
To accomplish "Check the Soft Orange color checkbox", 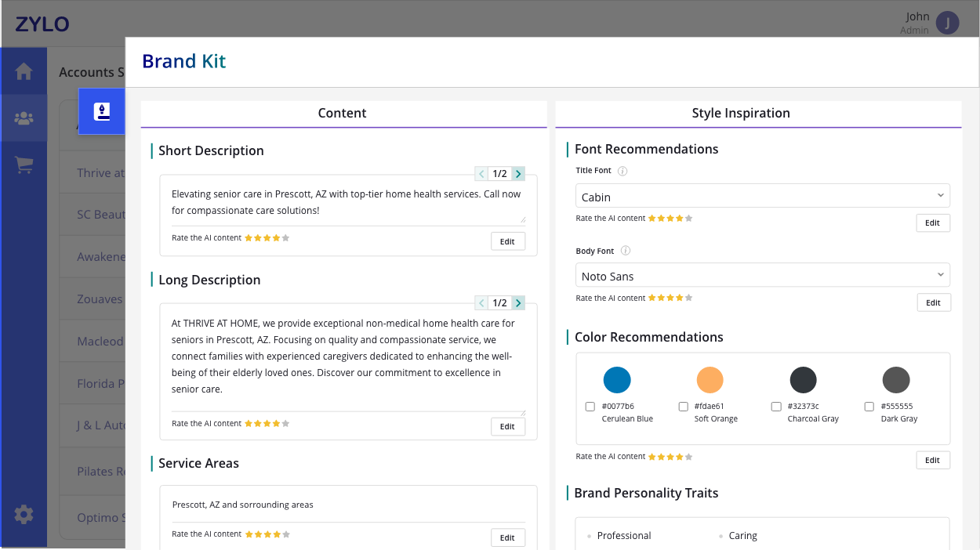I will click(683, 407).
